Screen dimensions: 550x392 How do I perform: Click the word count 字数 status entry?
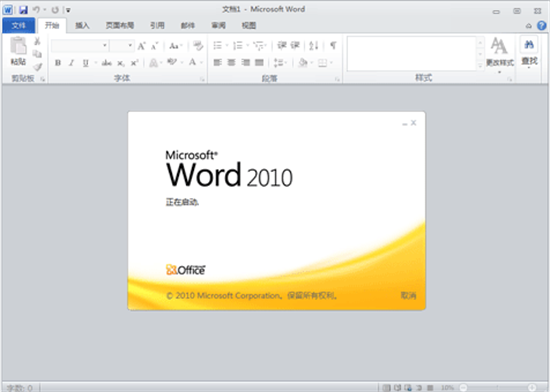tap(20, 388)
